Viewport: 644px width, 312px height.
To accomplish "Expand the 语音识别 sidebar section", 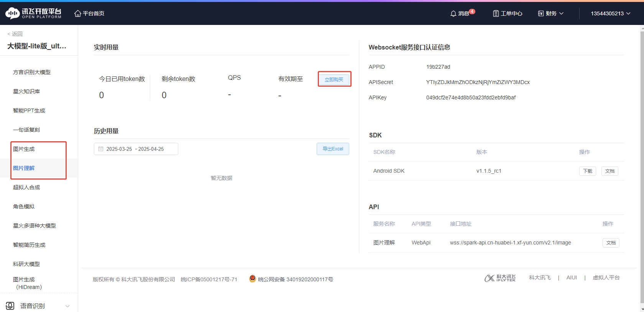I will click(67, 306).
